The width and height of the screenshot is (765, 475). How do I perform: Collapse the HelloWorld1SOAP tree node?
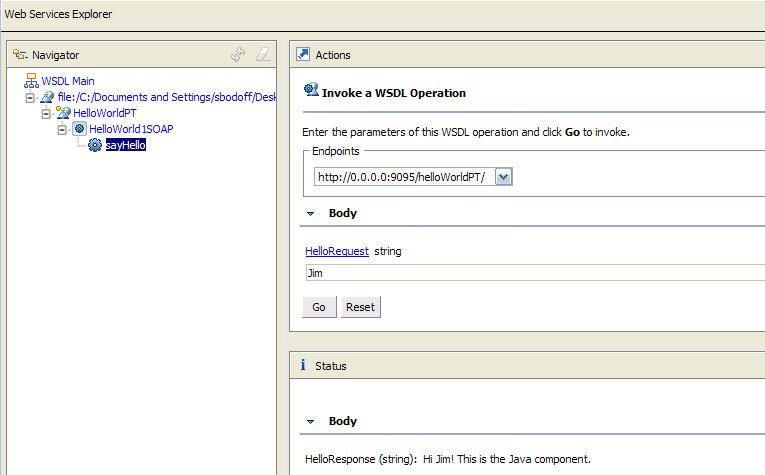(62, 129)
